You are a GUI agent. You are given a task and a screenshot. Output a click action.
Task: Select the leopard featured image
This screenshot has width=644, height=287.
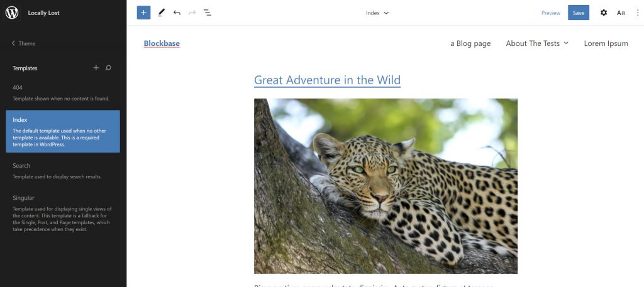click(386, 186)
